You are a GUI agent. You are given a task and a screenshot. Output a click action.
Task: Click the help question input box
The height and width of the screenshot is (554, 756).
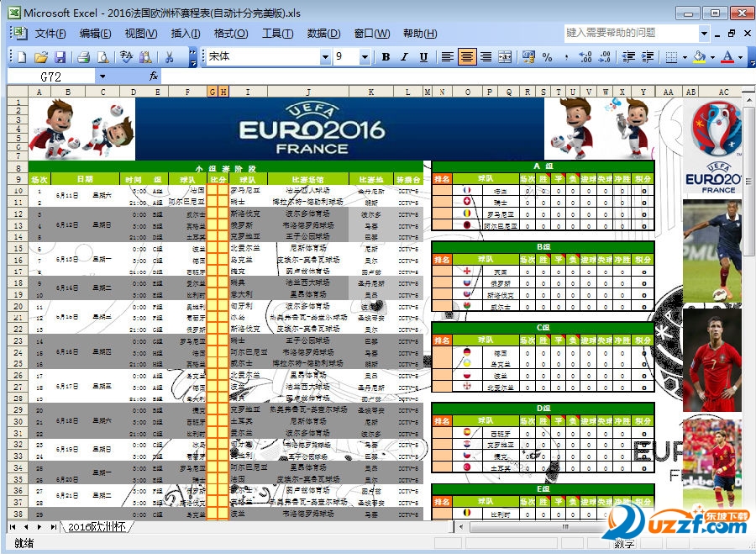pyautogui.click(x=631, y=33)
